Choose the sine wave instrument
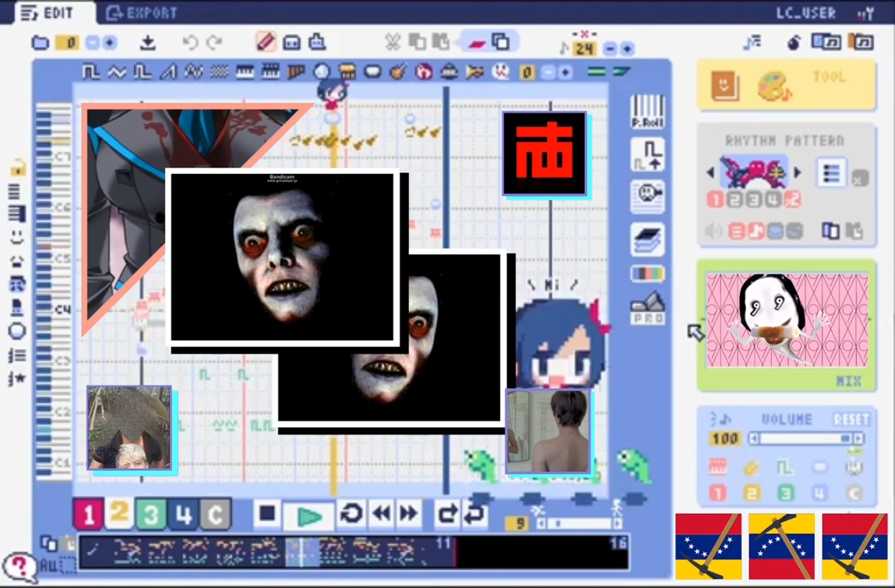 click(x=117, y=72)
